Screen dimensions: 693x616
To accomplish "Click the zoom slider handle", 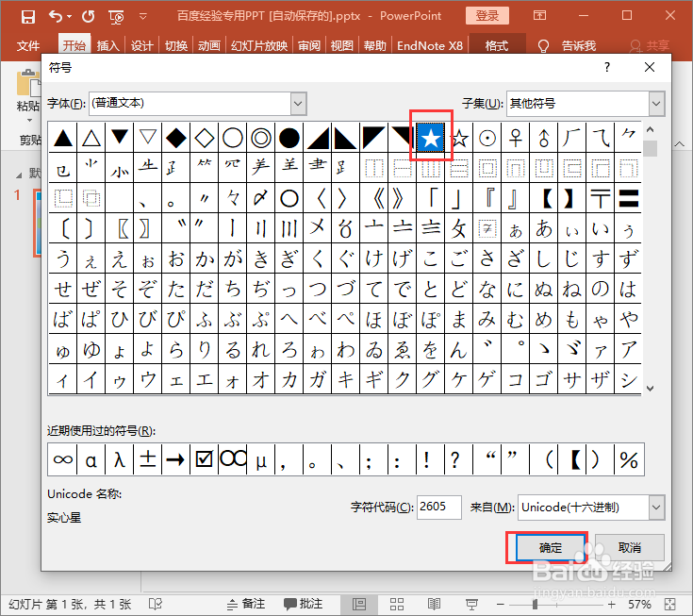I will (x=535, y=604).
